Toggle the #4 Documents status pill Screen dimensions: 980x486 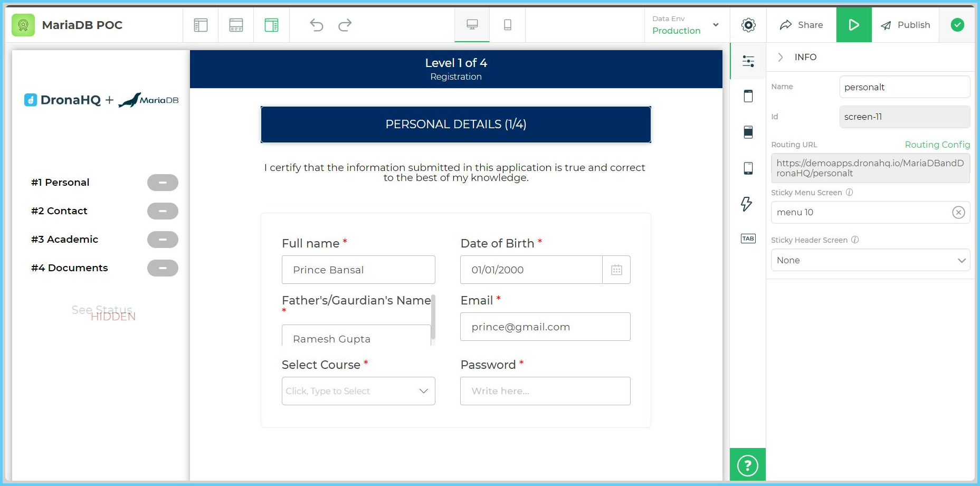click(x=163, y=268)
